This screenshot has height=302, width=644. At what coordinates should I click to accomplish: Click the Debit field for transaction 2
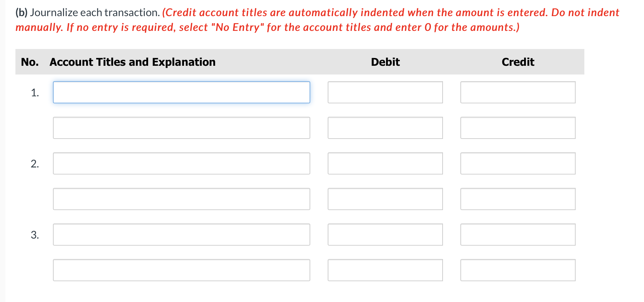click(385, 163)
